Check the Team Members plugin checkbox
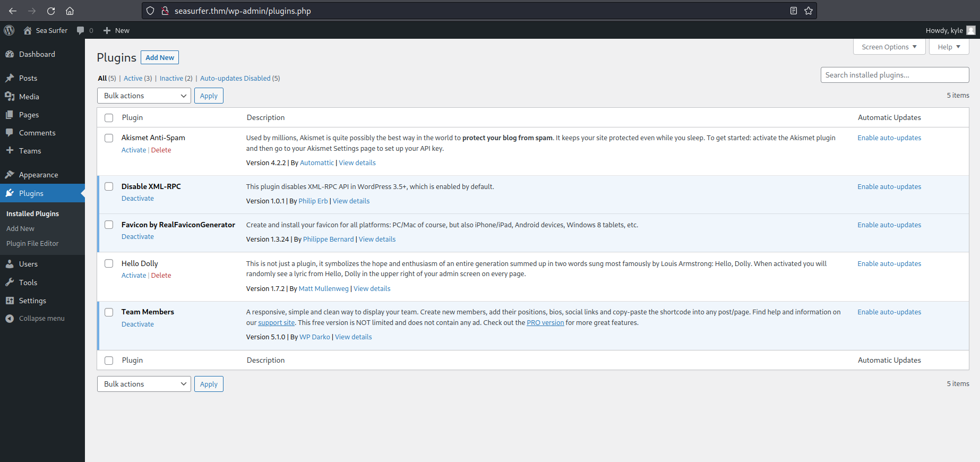980x462 pixels. 109,312
